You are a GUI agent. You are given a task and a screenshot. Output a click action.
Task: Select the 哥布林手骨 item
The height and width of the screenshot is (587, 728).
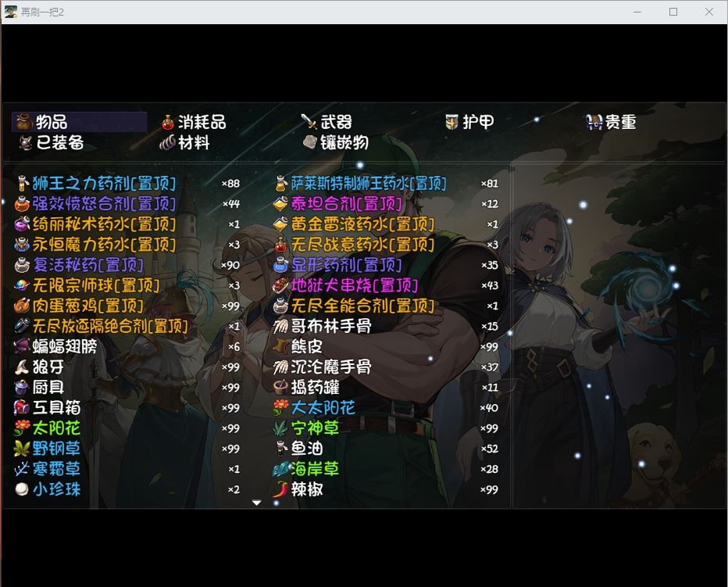click(x=387, y=326)
